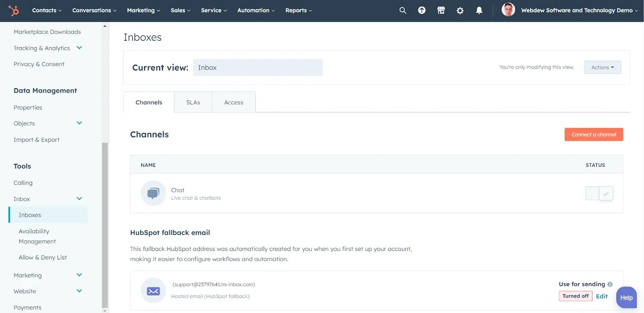Viewport: 644px width, 313px height.
Task: Click the support@23797641.hs-inbox.com address
Action: pos(214,284)
